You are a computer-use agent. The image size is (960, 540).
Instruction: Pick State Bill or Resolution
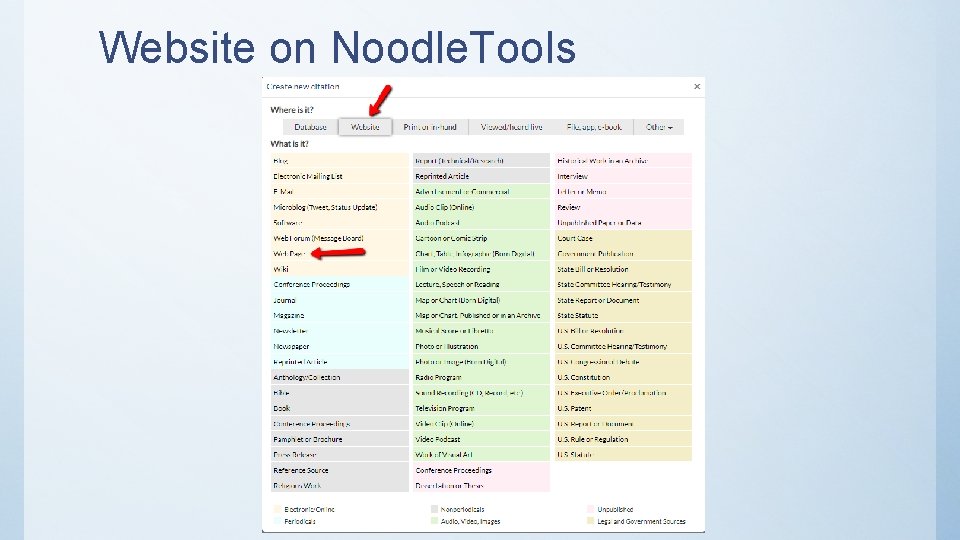point(623,269)
